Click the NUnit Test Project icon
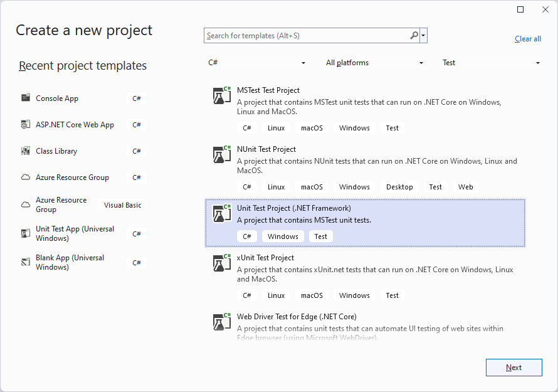Screen dimensions: 558x392 click(221, 154)
